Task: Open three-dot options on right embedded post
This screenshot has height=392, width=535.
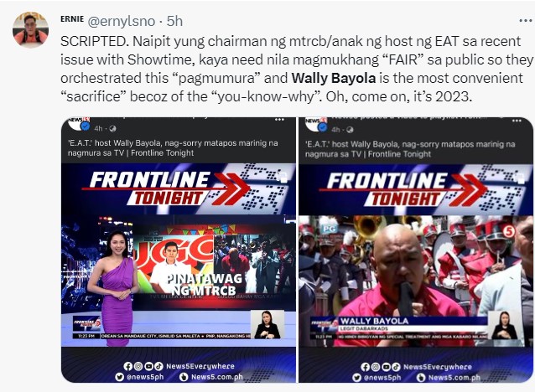Action: pyautogui.click(x=517, y=121)
